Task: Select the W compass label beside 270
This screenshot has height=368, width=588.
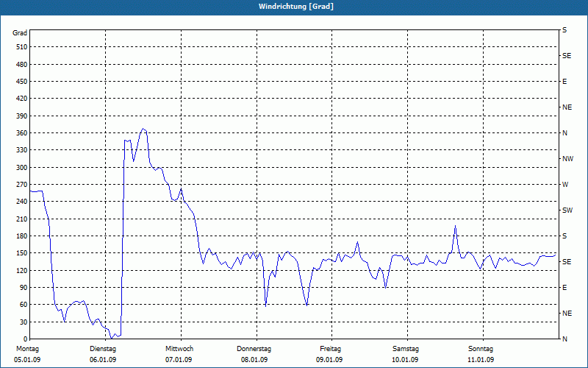Action: click(x=565, y=185)
